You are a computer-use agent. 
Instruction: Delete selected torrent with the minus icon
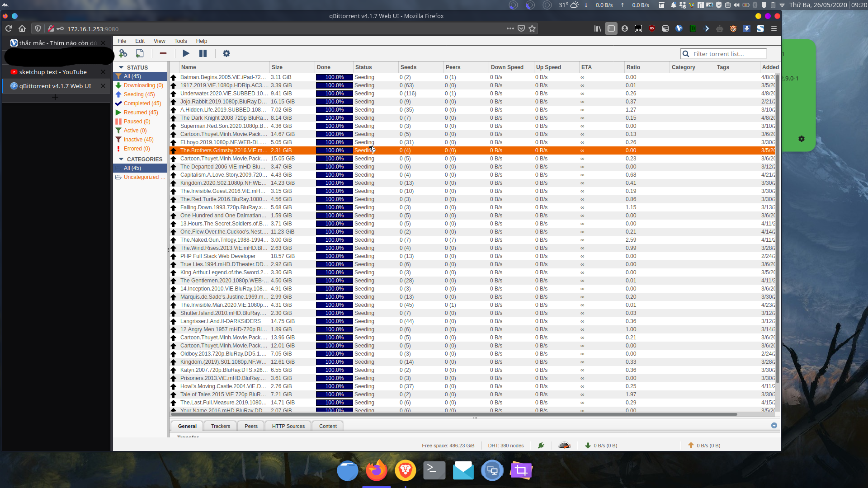pos(163,53)
